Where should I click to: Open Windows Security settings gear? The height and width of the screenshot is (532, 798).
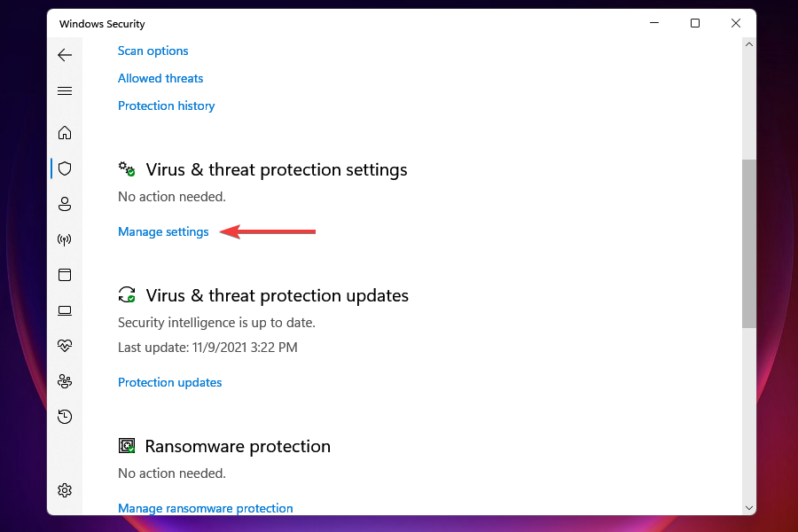pos(65,489)
